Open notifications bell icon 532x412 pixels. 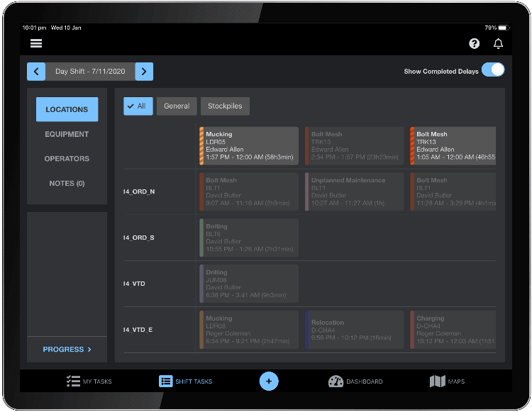coord(498,43)
